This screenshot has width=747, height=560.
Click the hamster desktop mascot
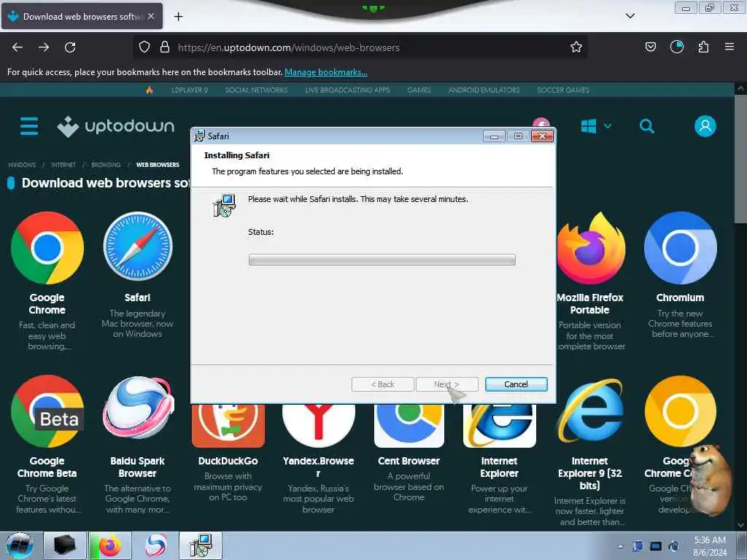(x=711, y=480)
